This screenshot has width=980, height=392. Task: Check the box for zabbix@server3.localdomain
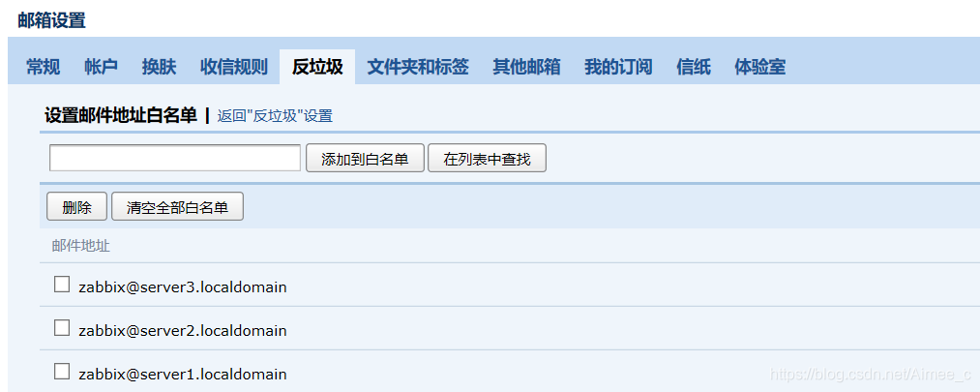62,285
